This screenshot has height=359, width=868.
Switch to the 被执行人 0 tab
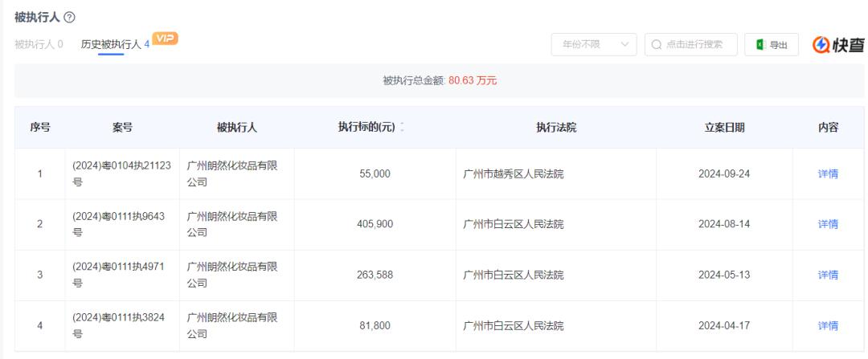(39, 44)
